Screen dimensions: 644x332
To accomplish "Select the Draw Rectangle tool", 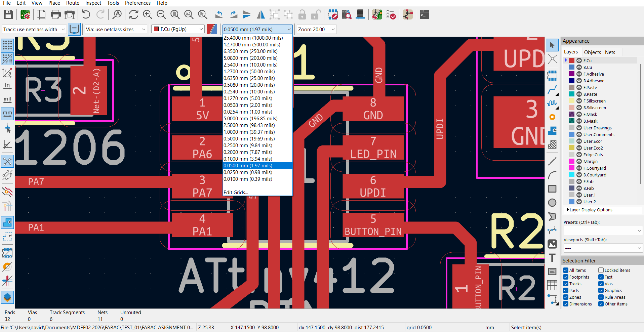I will click(552, 189).
